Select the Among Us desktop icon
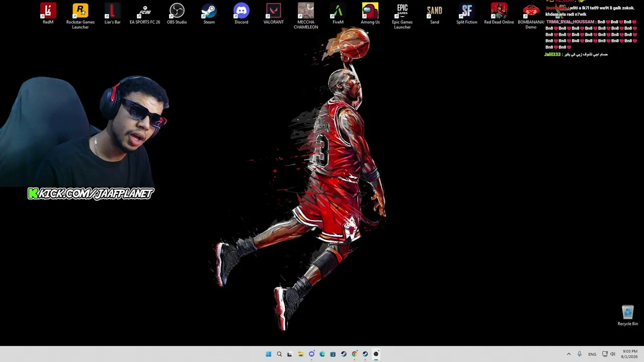 tap(370, 14)
